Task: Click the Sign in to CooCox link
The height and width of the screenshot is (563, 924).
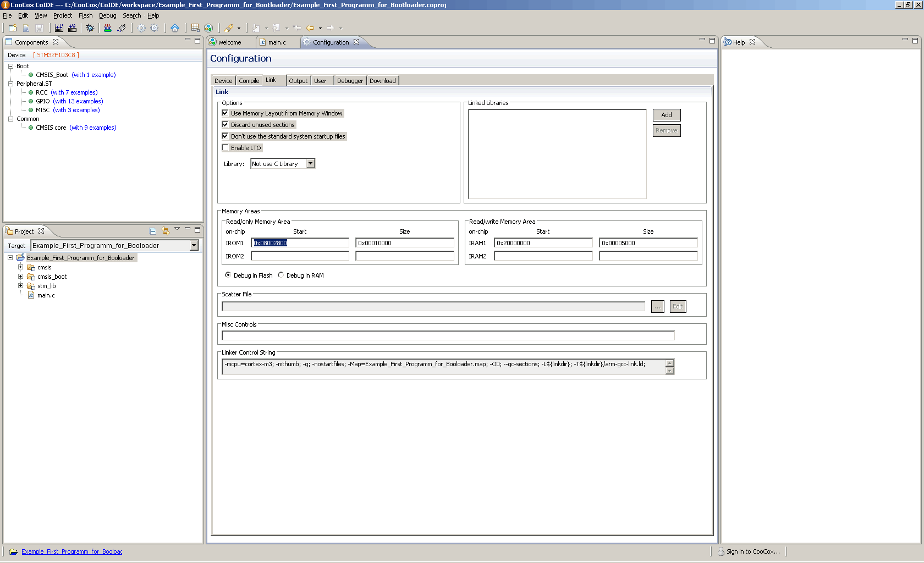Action: point(752,551)
